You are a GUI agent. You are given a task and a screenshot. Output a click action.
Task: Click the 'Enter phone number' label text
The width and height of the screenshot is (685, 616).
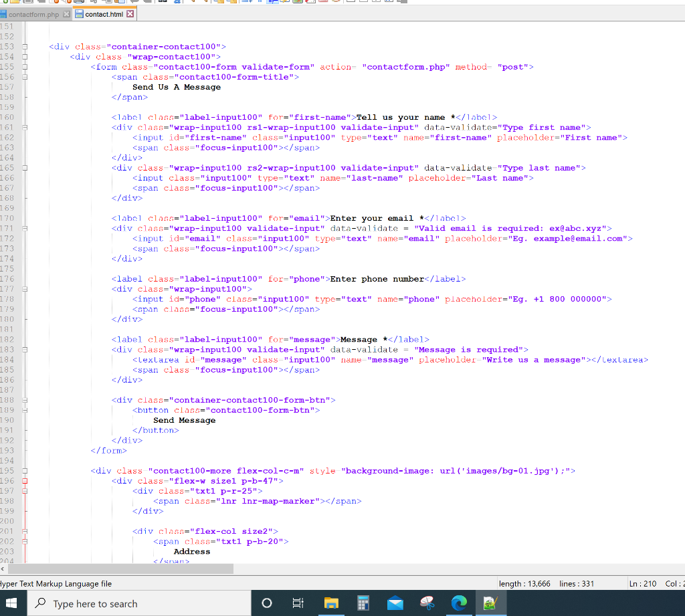click(377, 279)
